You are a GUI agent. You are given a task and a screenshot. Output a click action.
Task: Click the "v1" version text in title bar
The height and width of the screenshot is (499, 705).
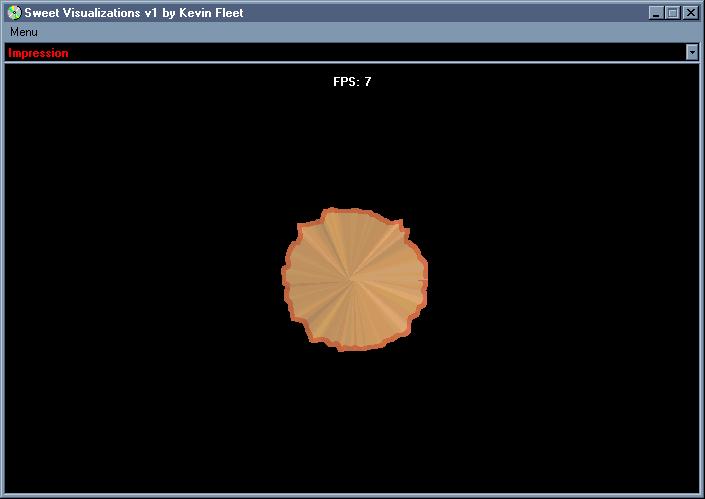(150, 13)
